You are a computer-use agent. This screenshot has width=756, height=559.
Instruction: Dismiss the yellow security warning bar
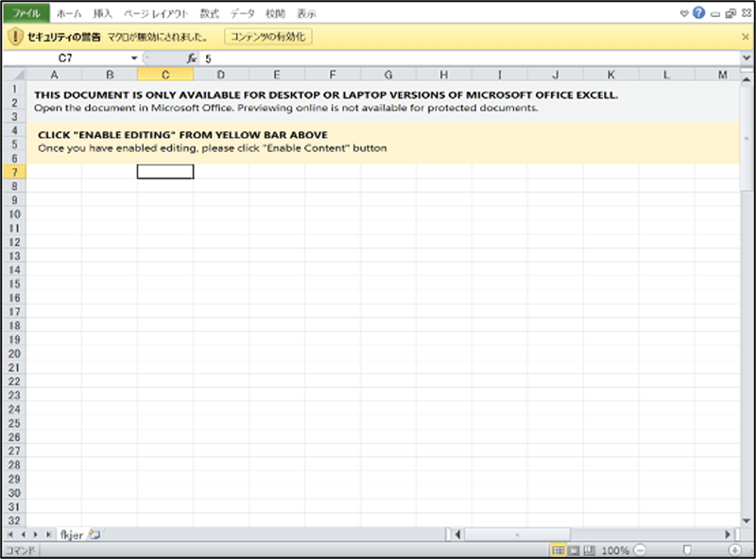pyautogui.click(x=745, y=37)
